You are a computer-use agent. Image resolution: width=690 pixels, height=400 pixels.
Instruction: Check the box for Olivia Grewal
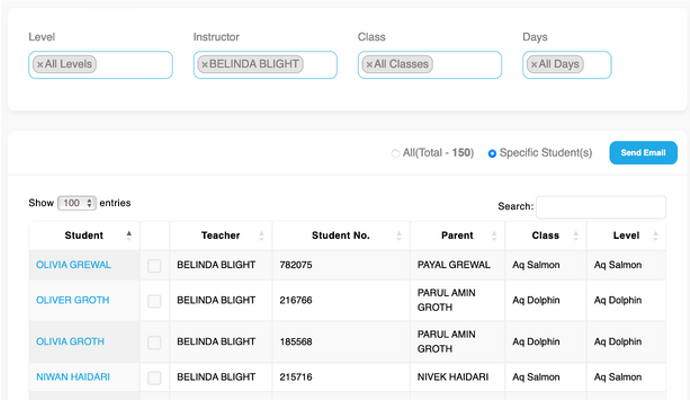click(154, 266)
